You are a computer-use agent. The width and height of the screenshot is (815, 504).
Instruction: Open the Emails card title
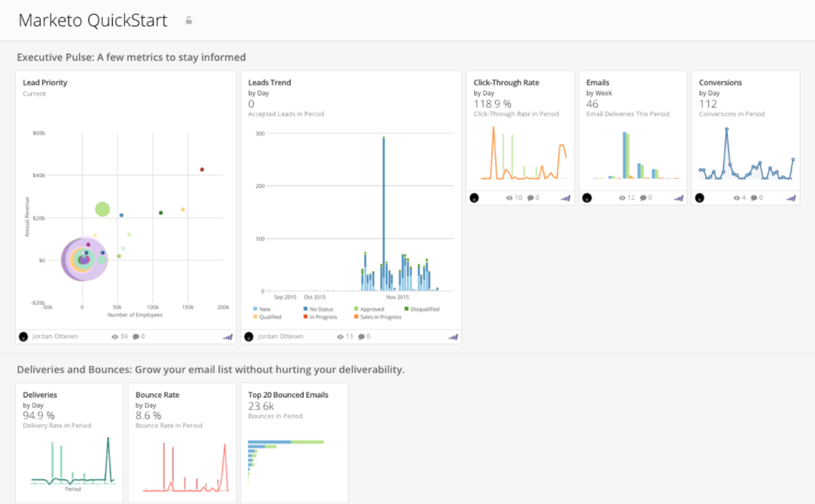pos(598,83)
